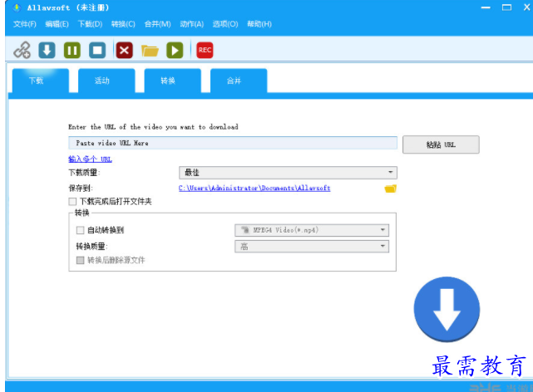Play file with green play icon
The height and width of the screenshot is (392, 533).
click(175, 50)
